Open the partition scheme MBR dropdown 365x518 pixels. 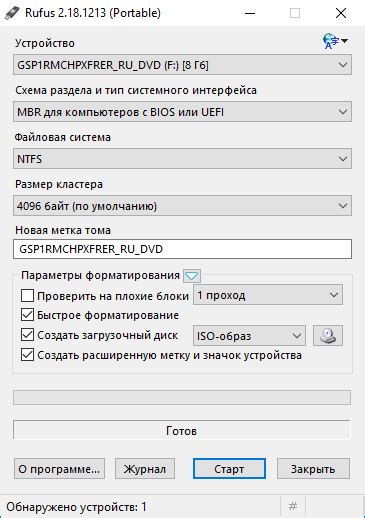[x=182, y=112]
